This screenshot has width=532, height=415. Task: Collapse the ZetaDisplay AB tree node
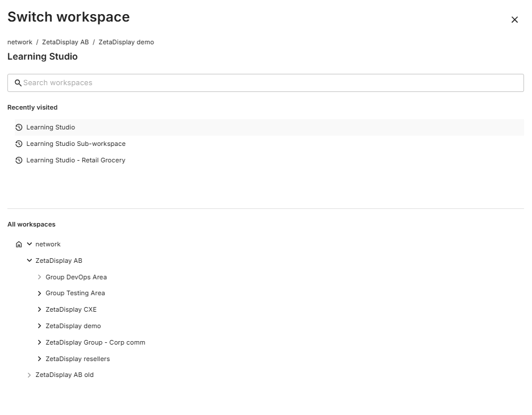tap(30, 261)
